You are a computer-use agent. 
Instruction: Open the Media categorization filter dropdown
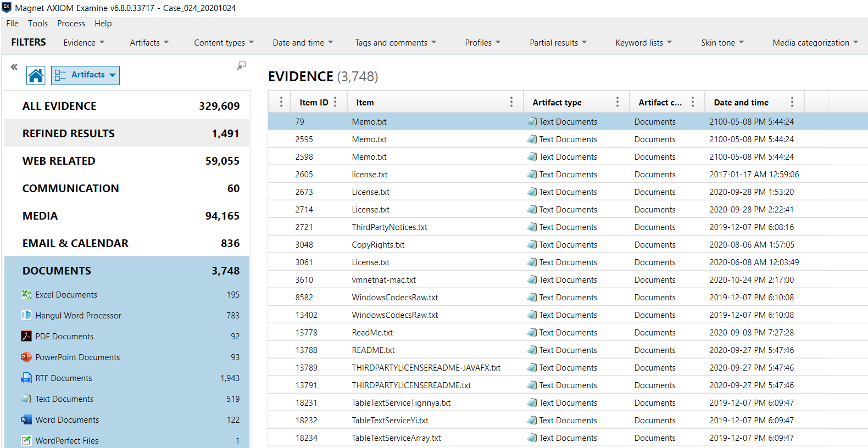[815, 42]
